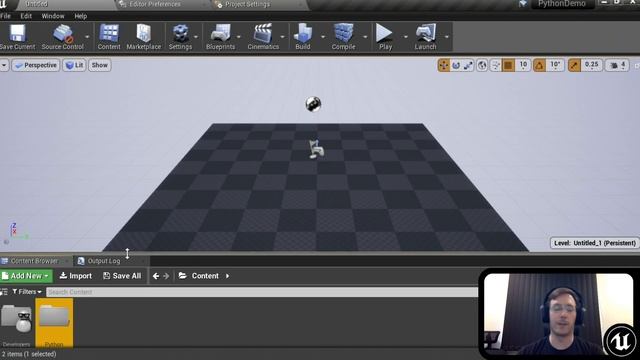The height and width of the screenshot is (360, 640).
Task: Toggle grid snapping orange icon
Action: point(508,65)
